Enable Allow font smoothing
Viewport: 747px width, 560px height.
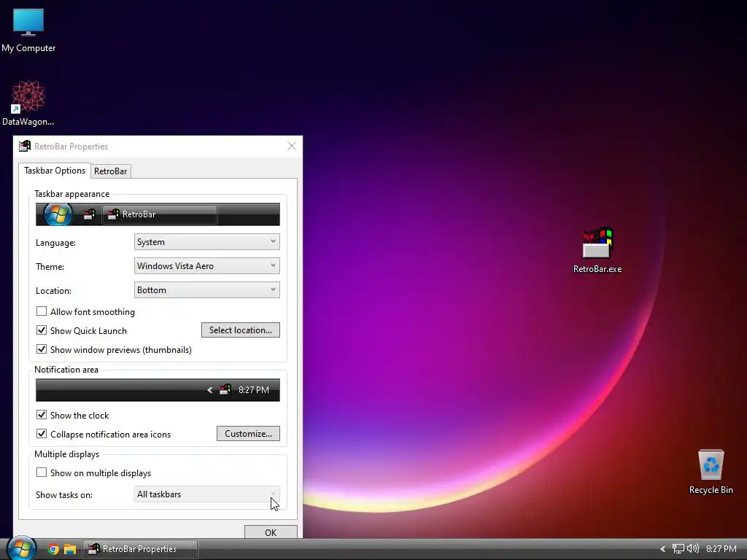42,311
